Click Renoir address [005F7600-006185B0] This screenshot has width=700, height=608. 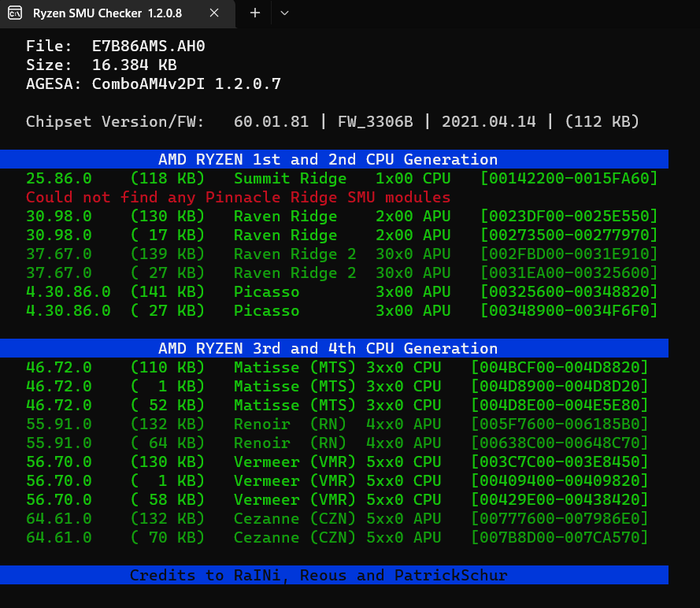pos(559,424)
